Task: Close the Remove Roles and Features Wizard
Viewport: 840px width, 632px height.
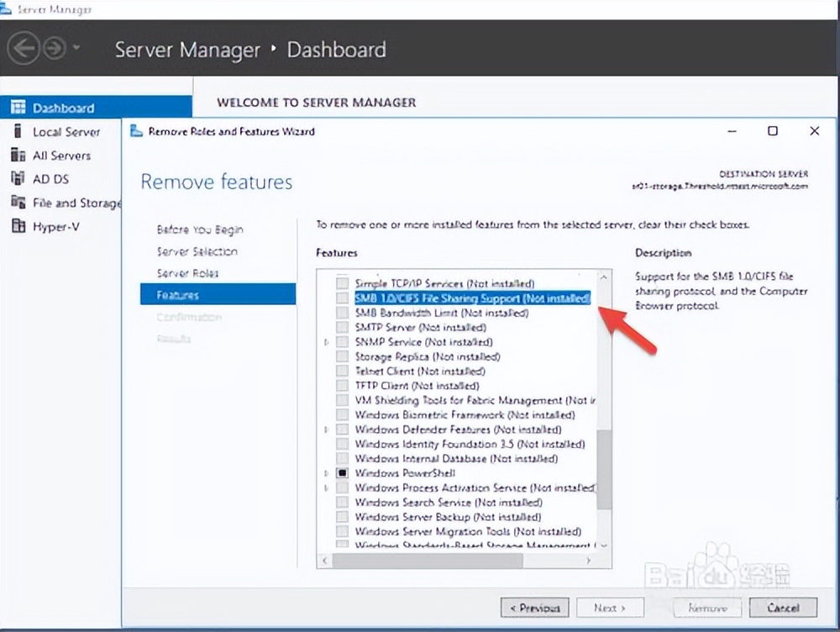Action: pyautogui.click(x=814, y=131)
